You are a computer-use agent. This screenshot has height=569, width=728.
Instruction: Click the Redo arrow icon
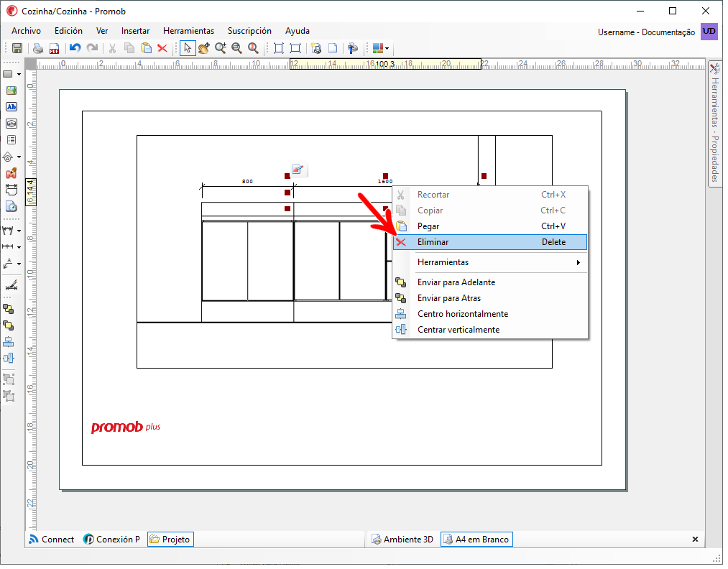click(93, 48)
